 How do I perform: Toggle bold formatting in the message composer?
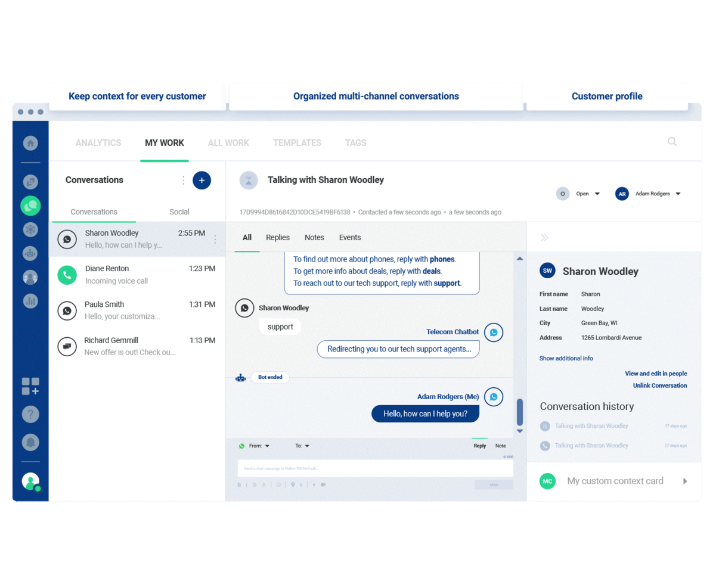coord(239,484)
